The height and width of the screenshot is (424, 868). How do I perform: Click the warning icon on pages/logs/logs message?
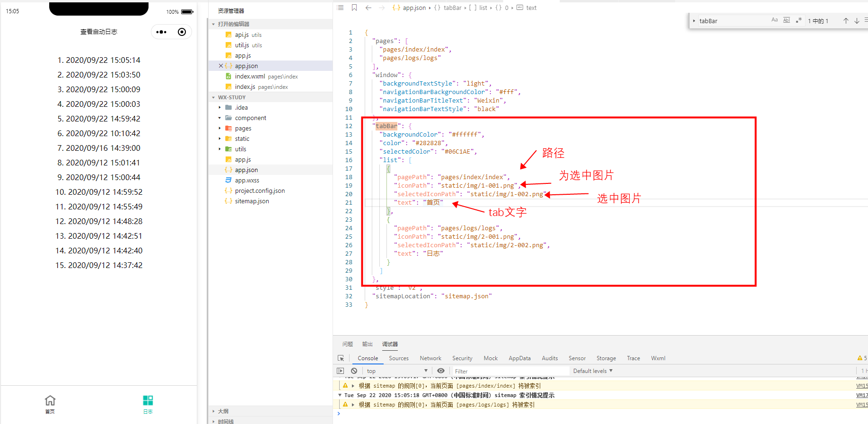pos(345,405)
